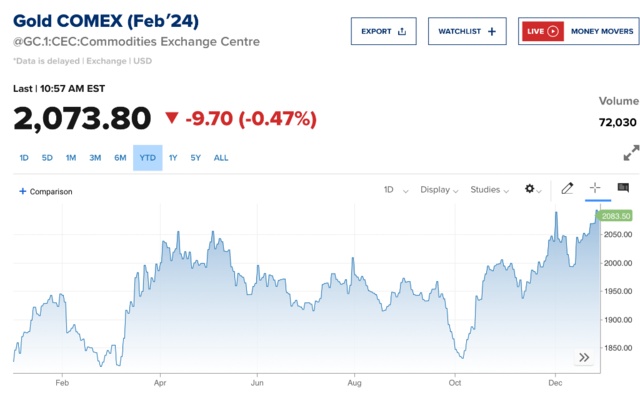Screen dimensions: 640x403
Task: Select the 3M time range
Action: pos(95,158)
